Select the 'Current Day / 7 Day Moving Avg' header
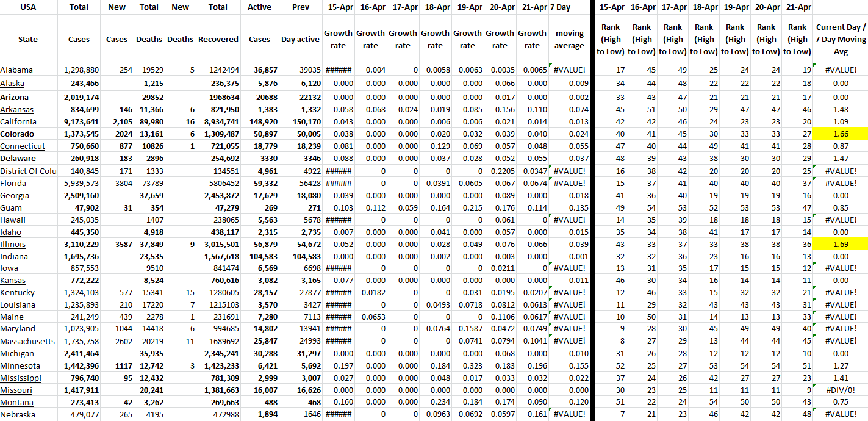This screenshot has height=421, width=868. coord(841,39)
